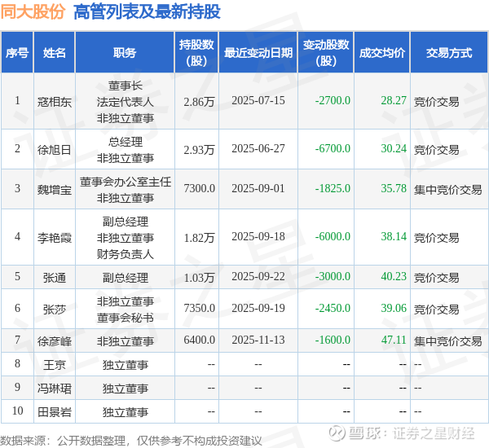Viewport: 489px width, 448px height.
Task: Click the 同大股份 title text
Action: 33,12
